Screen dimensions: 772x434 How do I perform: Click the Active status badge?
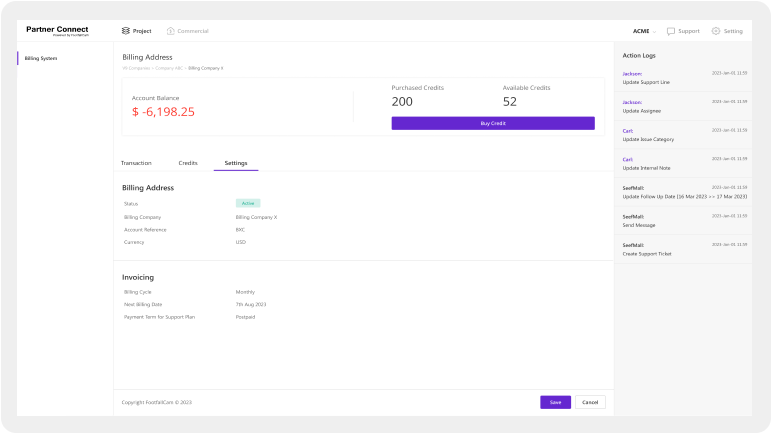click(248, 203)
